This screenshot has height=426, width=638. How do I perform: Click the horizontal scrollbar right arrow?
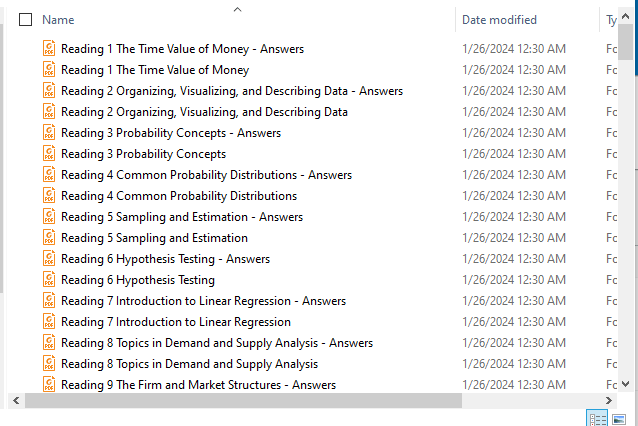pyautogui.click(x=612, y=400)
